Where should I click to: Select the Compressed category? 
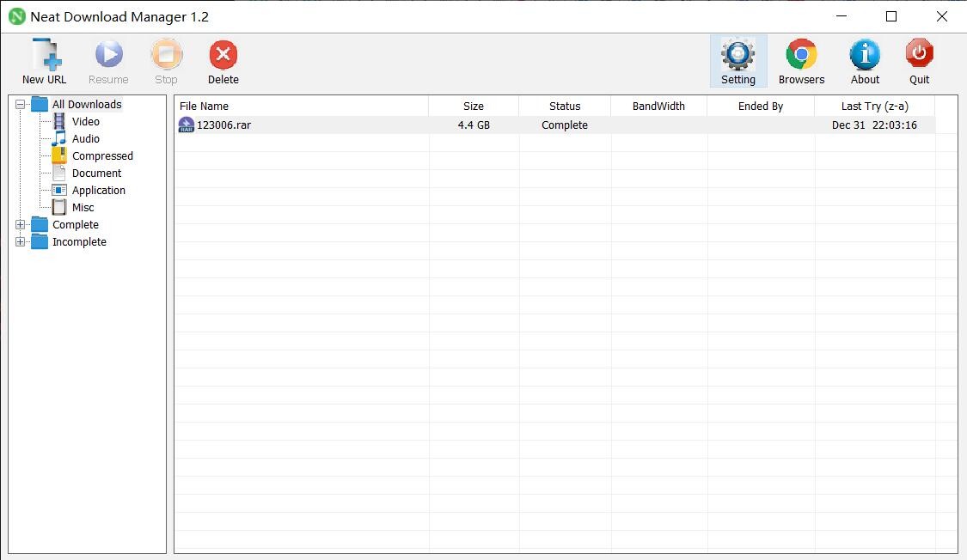[x=101, y=156]
